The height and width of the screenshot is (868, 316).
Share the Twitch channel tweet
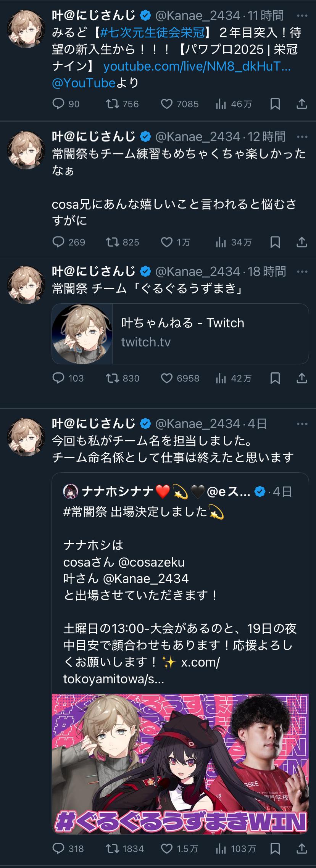pyautogui.click(x=301, y=378)
